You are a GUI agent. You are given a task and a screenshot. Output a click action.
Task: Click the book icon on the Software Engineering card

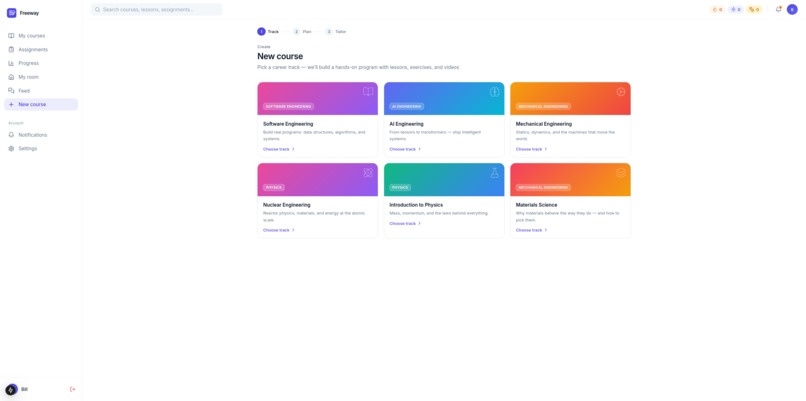pyautogui.click(x=368, y=92)
